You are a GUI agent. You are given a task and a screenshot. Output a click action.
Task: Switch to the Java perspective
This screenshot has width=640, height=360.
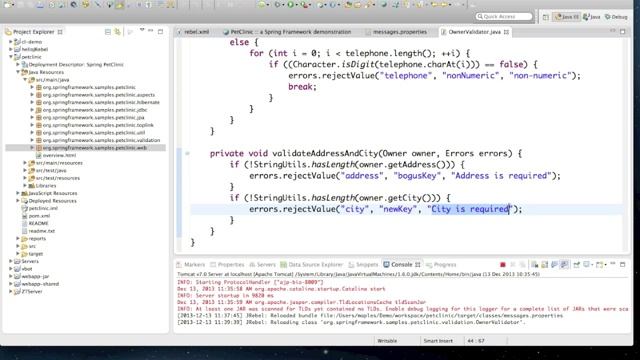point(591,17)
